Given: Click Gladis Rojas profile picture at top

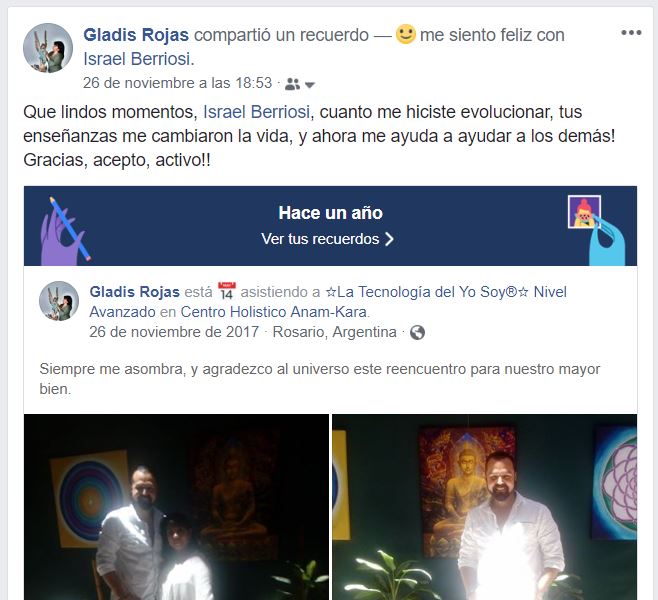Looking at the screenshot, I should (x=48, y=48).
